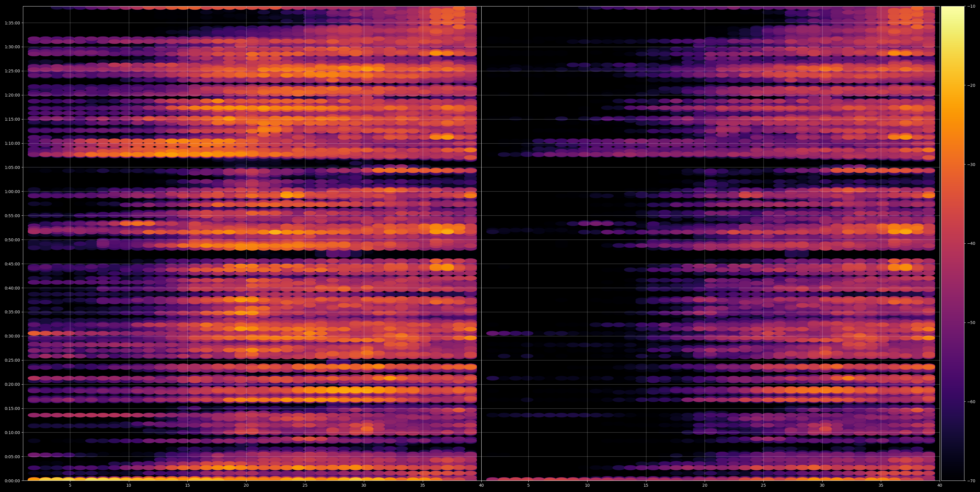This screenshot has width=980, height=492.
Task: Select the 1:20:00 y-axis label
Action: [12, 95]
